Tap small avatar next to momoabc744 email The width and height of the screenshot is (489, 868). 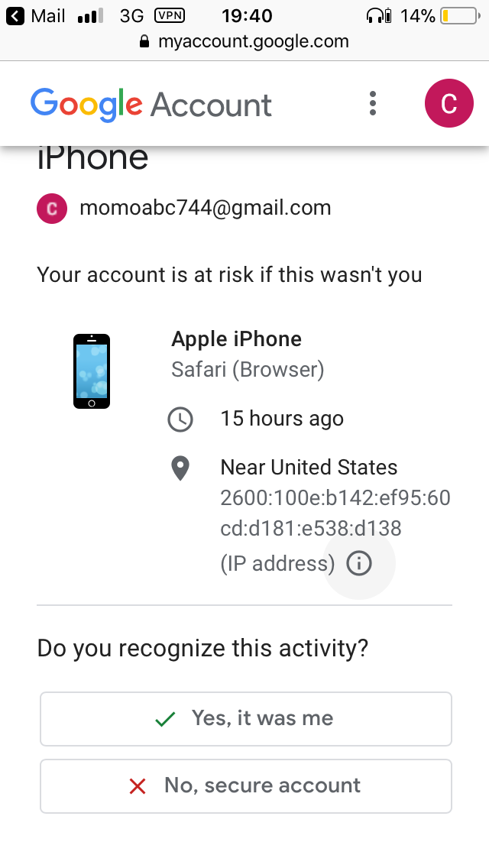(52, 208)
